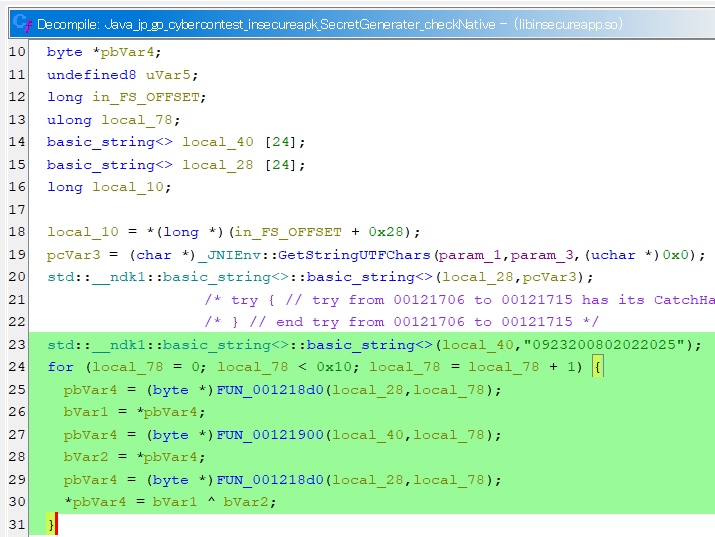Click hex constant 0x28 on line 18

pyautogui.click(x=386, y=232)
